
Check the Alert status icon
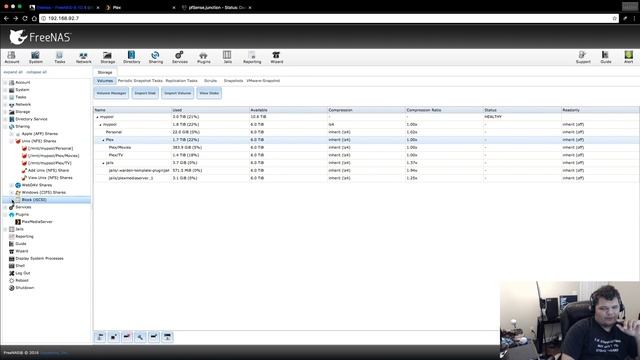coord(629,57)
